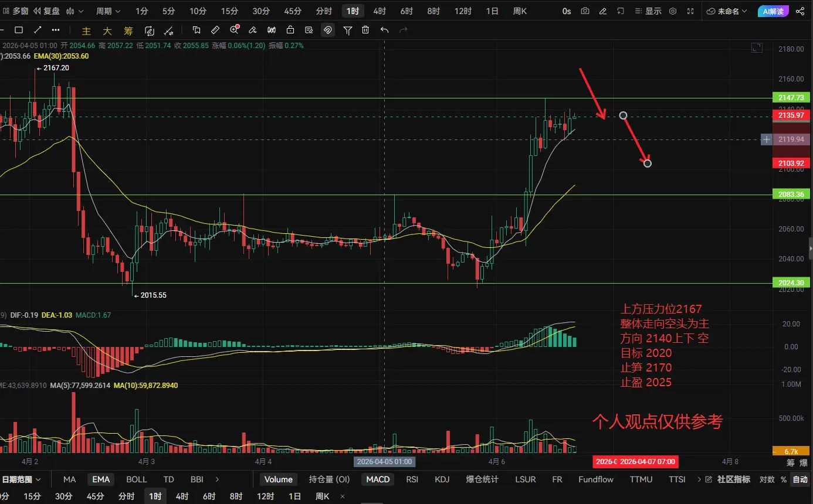Screen dimensions: 813x504
Task: Switch to the RSI indicator tab
Action: pos(412,479)
